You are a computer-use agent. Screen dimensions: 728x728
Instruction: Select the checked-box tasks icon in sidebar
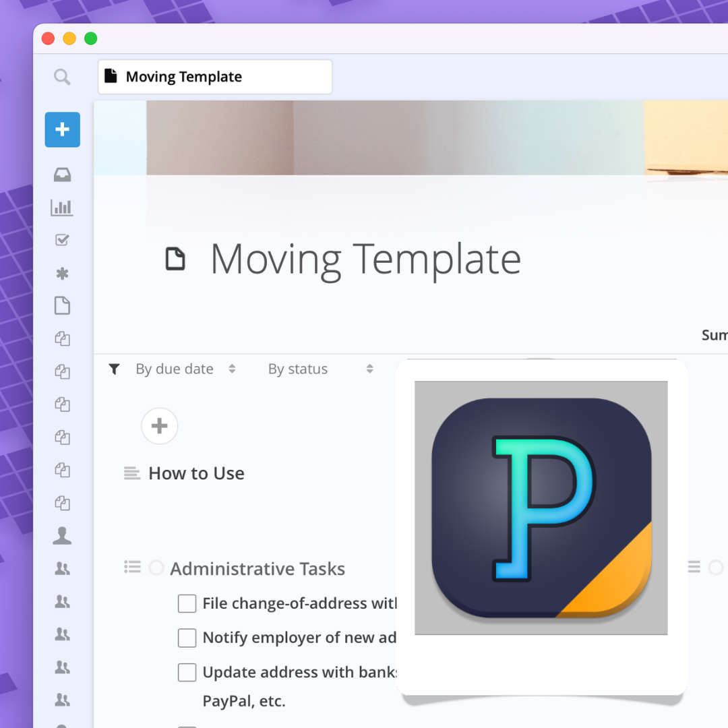[62, 240]
